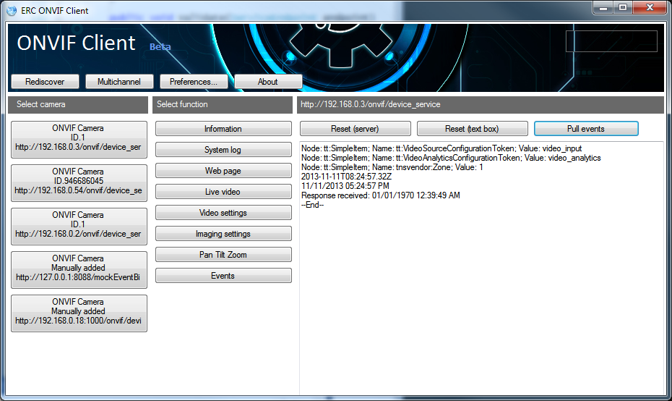Click the empty box in banner's top right
The width and height of the screenshot is (672, 401).
click(x=612, y=41)
